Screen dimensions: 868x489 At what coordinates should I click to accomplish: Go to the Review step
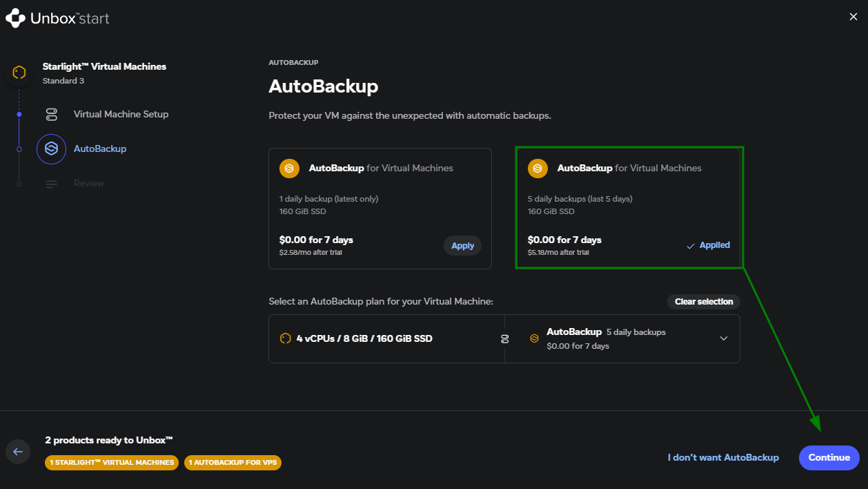click(x=89, y=183)
